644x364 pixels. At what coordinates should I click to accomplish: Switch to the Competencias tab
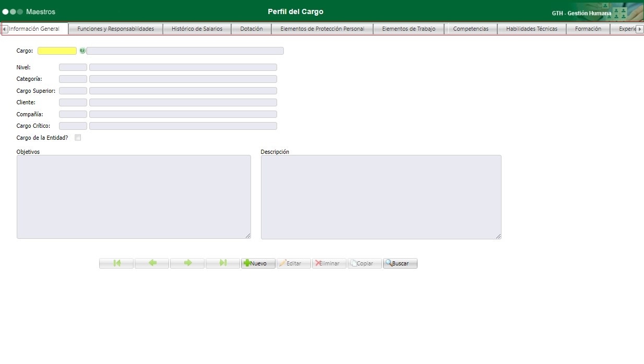coord(471,29)
